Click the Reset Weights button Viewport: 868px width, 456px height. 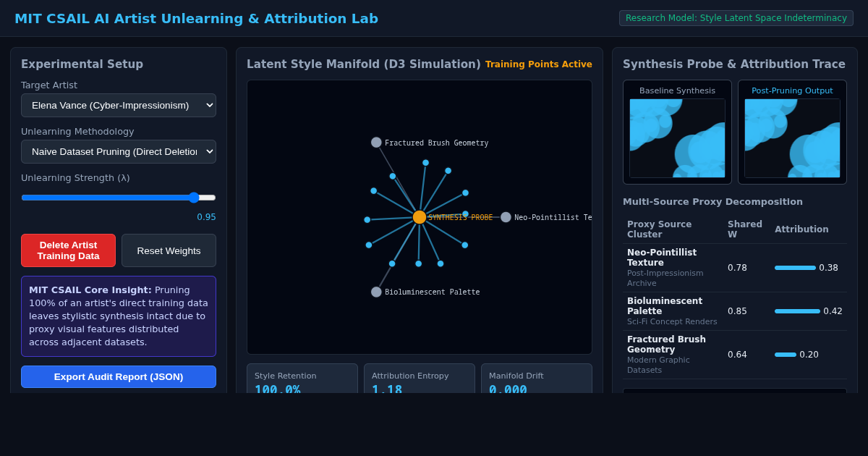pyautogui.click(x=169, y=250)
